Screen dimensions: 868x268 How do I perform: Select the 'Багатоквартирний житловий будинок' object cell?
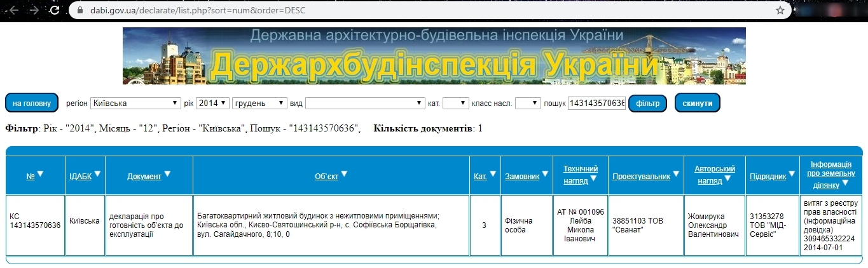click(x=331, y=225)
